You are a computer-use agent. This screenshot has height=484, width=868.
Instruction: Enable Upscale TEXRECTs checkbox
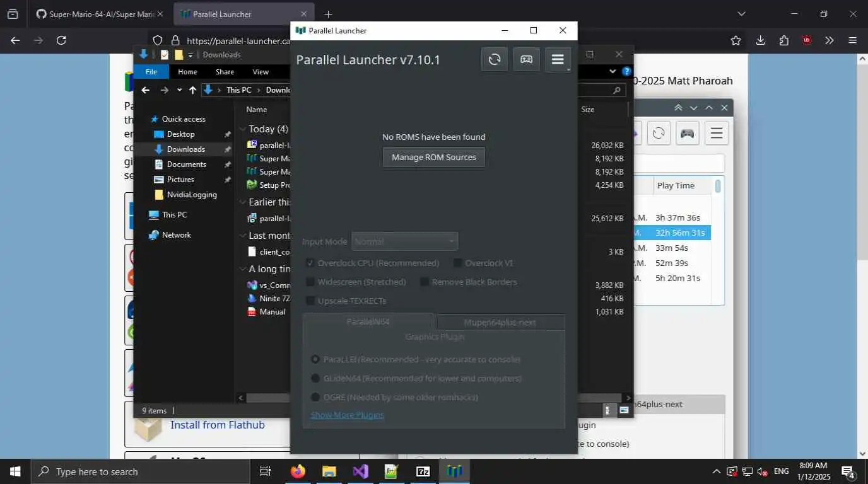pyautogui.click(x=310, y=301)
